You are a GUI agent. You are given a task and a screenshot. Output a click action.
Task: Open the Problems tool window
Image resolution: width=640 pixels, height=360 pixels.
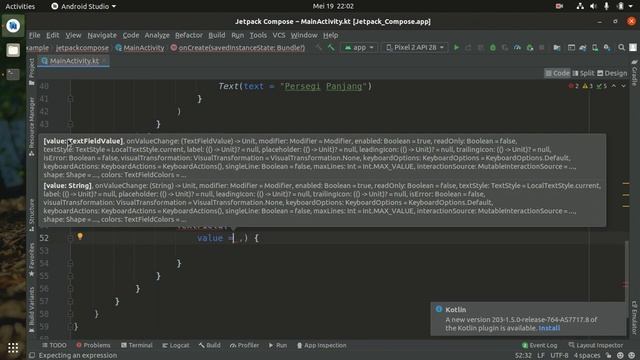point(93,345)
